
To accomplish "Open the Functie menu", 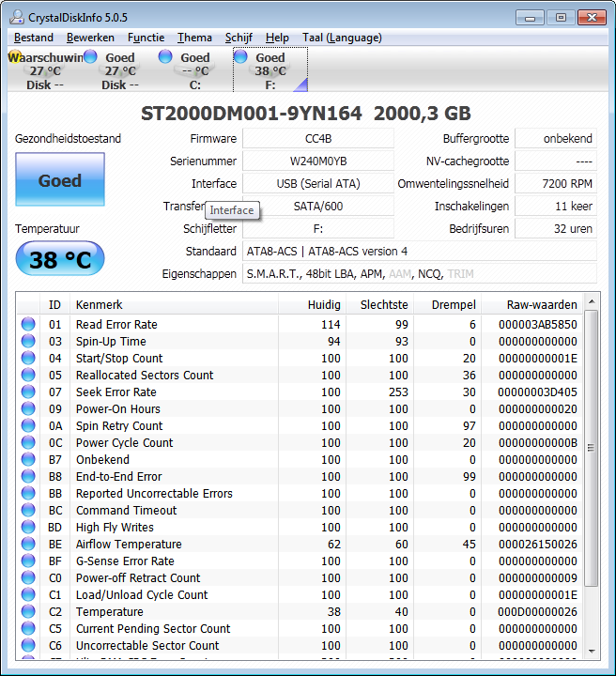I will [x=146, y=38].
